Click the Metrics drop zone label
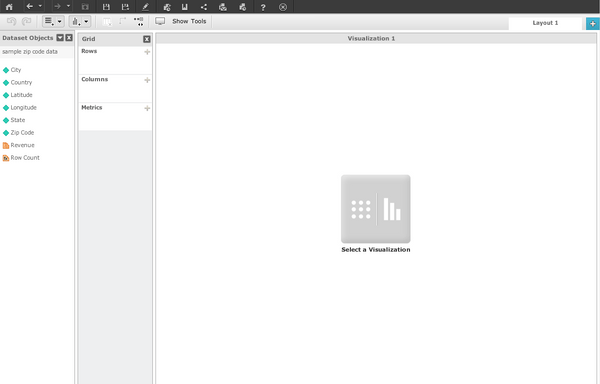 92,107
